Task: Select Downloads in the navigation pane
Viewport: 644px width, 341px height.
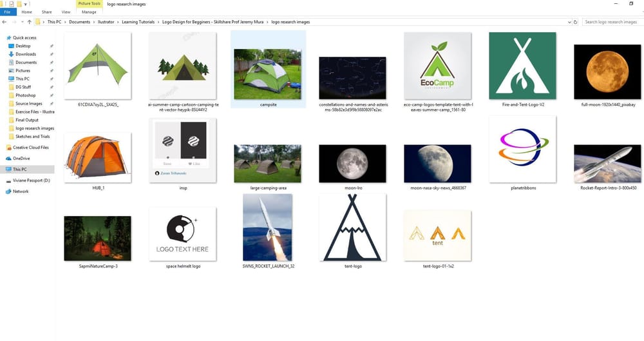Action: (26, 54)
